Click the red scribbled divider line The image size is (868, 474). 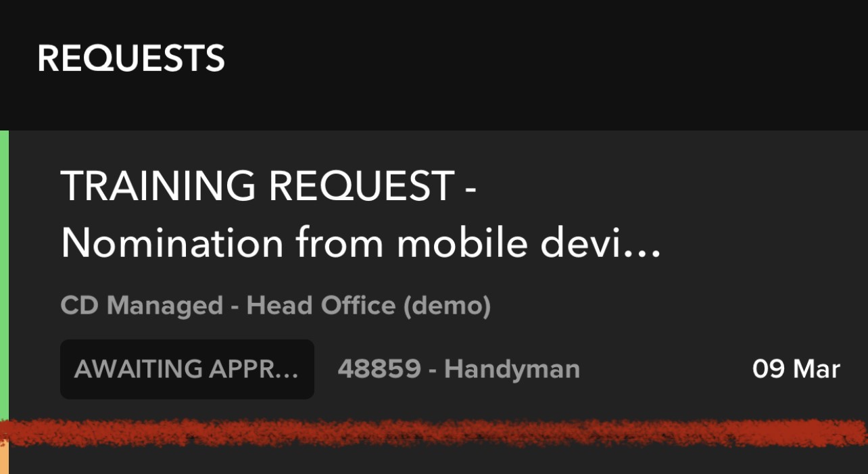[434, 432]
